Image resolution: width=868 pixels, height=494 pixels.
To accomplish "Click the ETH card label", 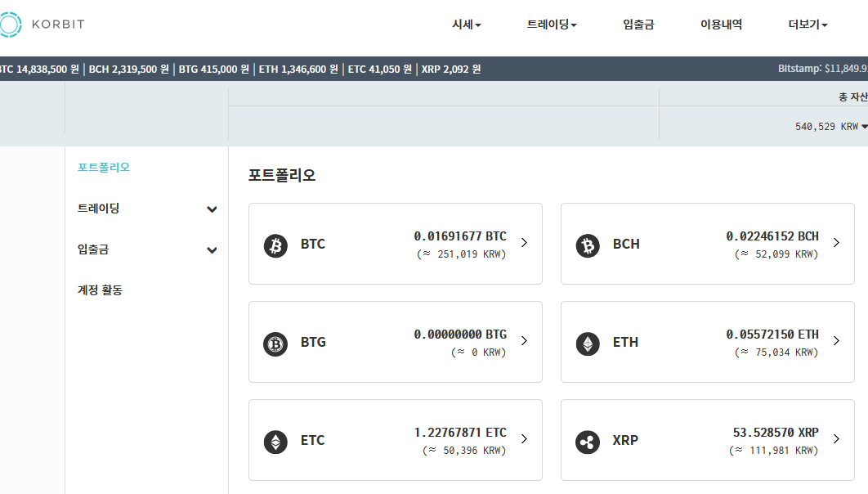I will tap(625, 342).
